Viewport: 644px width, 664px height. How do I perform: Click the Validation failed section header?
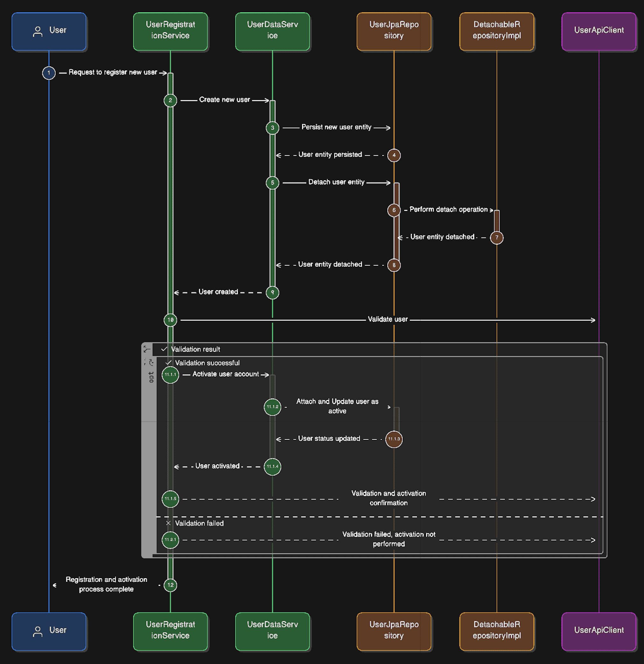click(199, 523)
